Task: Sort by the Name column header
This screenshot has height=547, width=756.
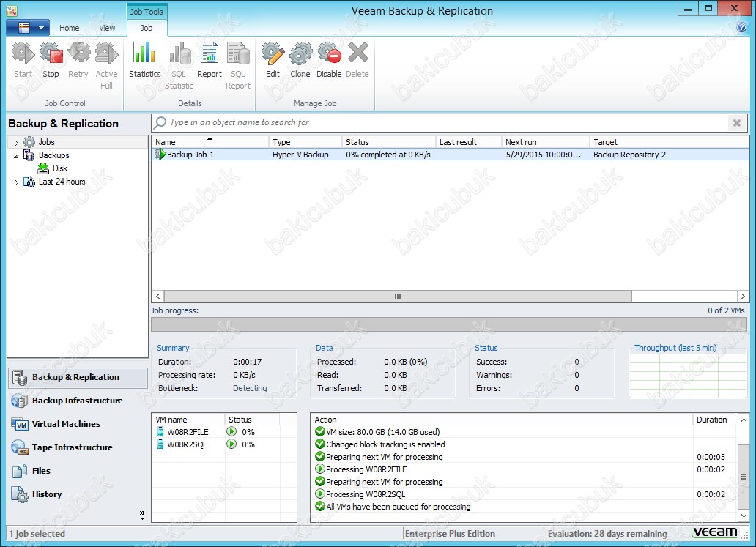Action: [210, 142]
